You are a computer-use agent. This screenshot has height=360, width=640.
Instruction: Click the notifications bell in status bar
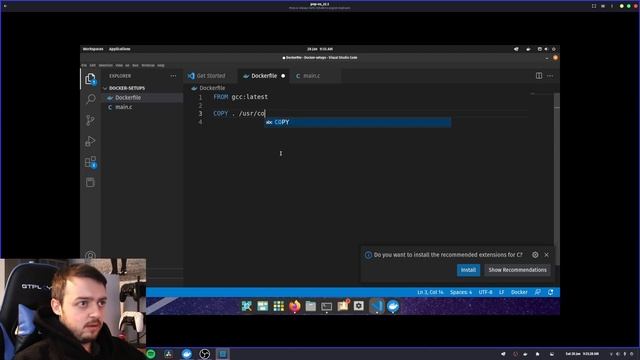551,292
